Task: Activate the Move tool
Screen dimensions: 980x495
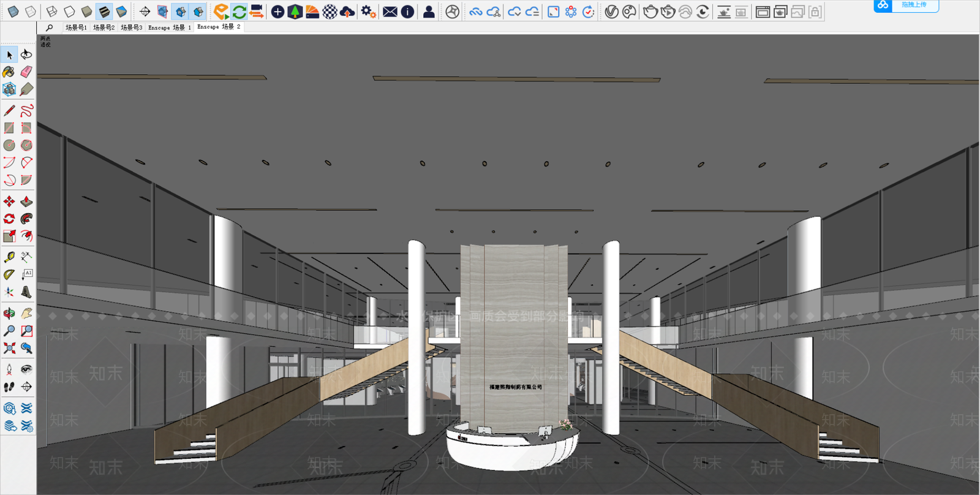Action: (x=9, y=202)
